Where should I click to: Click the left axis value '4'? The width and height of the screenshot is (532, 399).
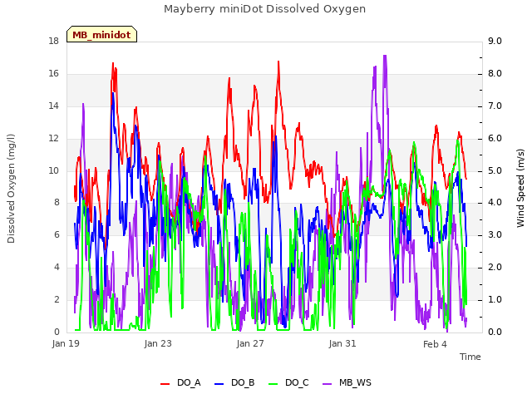click(57, 268)
